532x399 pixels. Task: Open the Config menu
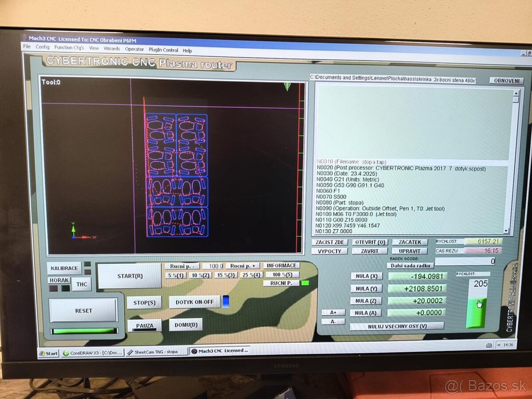click(x=43, y=47)
